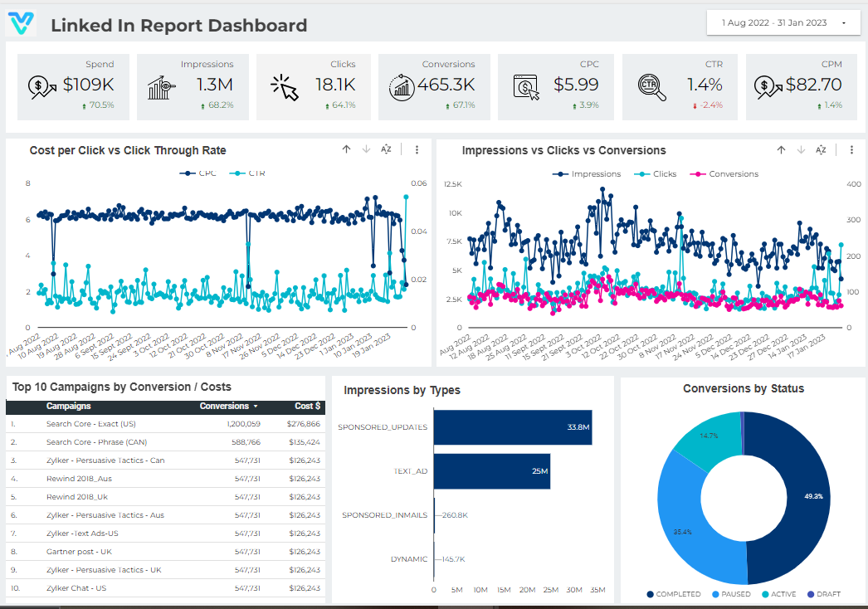Toggle the Clicks legend in Impressions chart
Viewport: 868px width, 609px height.
656,173
